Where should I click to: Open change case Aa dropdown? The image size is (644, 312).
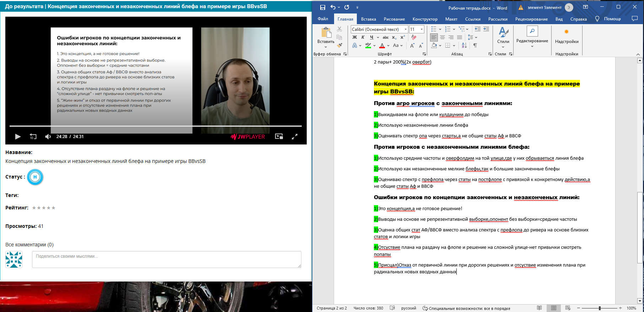pyautogui.click(x=398, y=45)
